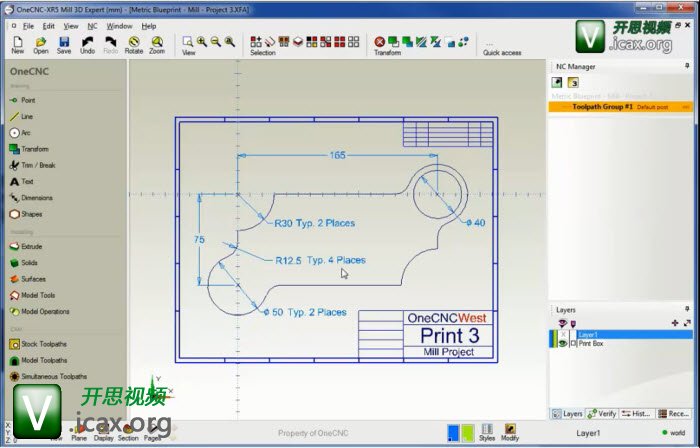Switch to the Verify tab
Viewport: 700px width, 448px height.
(602, 414)
